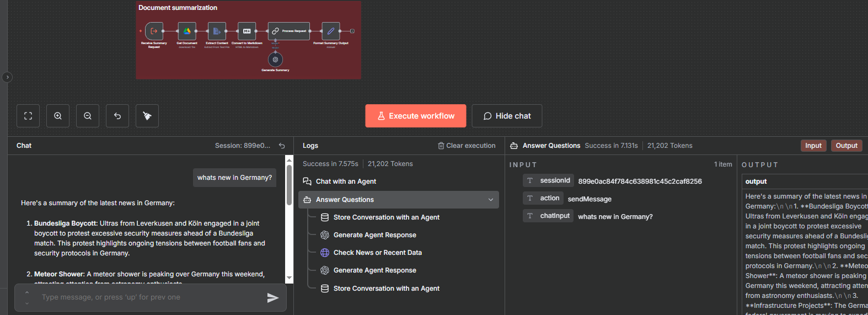Switch to the Output panel tab
This screenshot has height=315, width=868.
(x=846, y=146)
